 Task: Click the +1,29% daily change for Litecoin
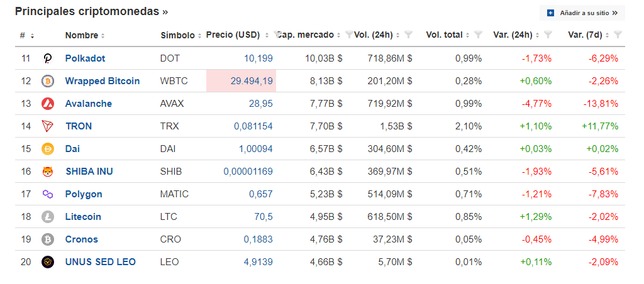[x=536, y=216]
